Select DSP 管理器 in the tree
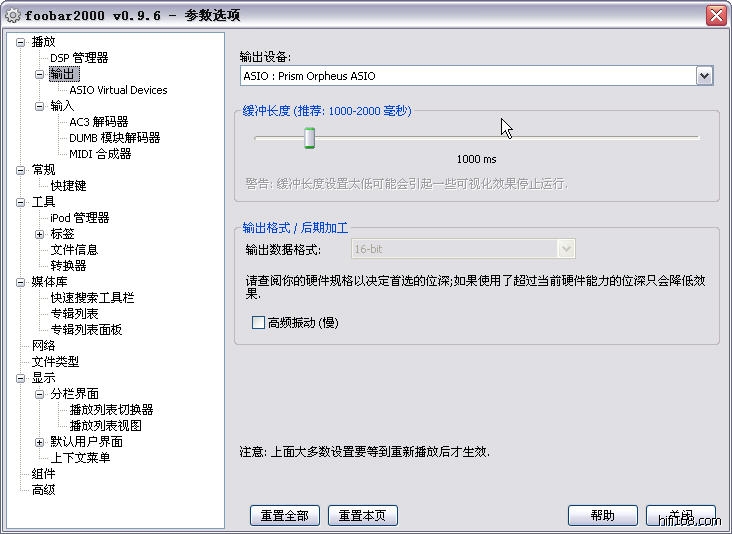 click(x=79, y=58)
